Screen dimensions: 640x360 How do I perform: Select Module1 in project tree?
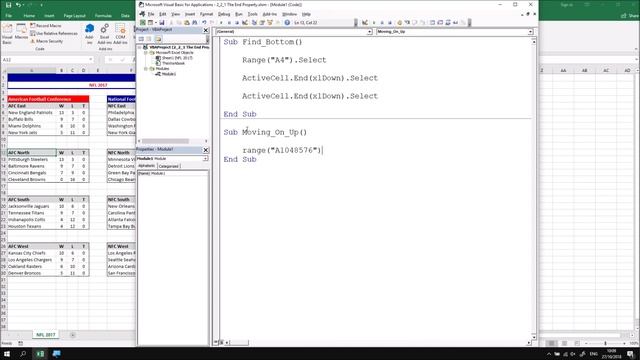(x=166, y=74)
